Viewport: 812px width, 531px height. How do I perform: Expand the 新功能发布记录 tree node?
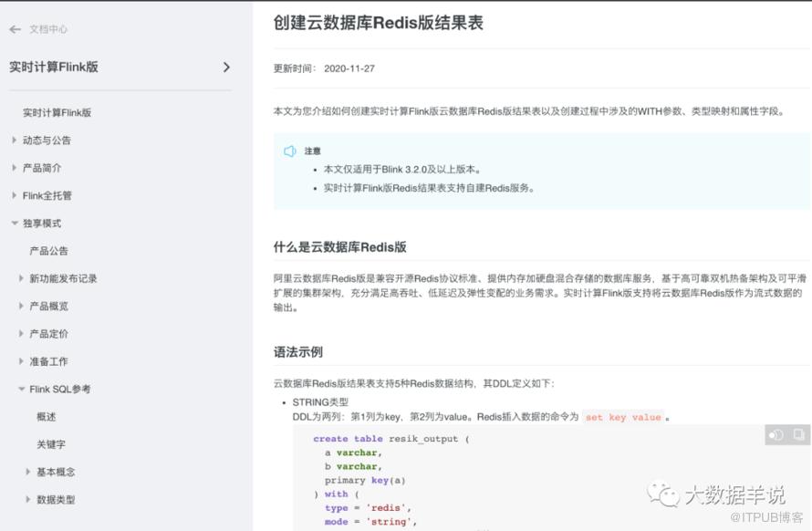click(x=21, y=278)
